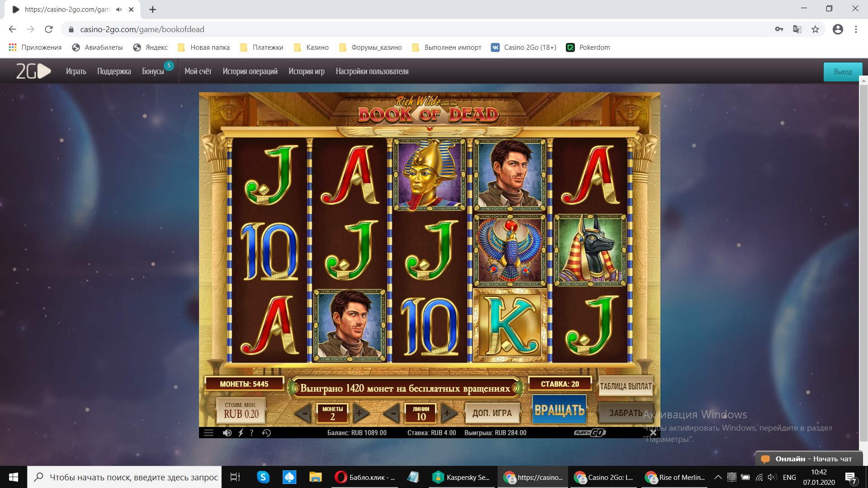Screen dimensions: 868x488
Task: Open the Выполнен импорт bookmark folder
Action: point(446,47)
